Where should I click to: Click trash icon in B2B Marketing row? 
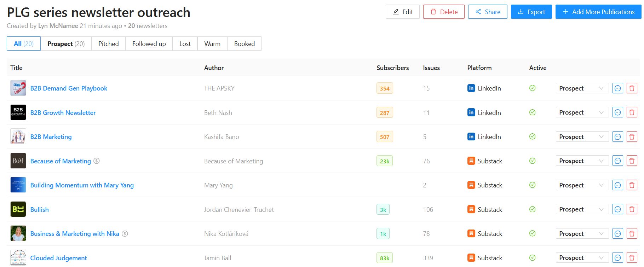click(x=632, y=137)
